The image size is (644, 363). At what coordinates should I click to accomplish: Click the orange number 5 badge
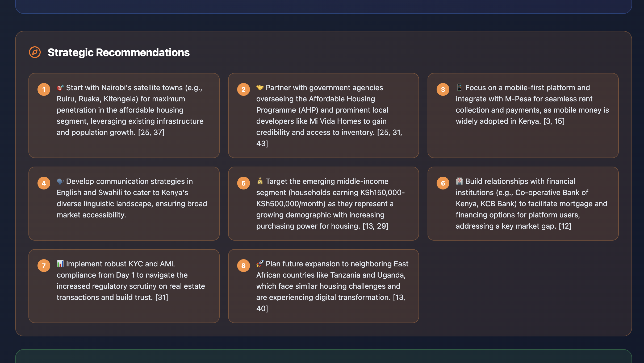(243, 183)
